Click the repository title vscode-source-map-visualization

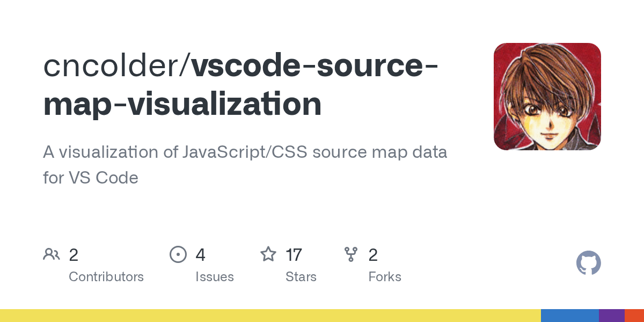[241, 84]
